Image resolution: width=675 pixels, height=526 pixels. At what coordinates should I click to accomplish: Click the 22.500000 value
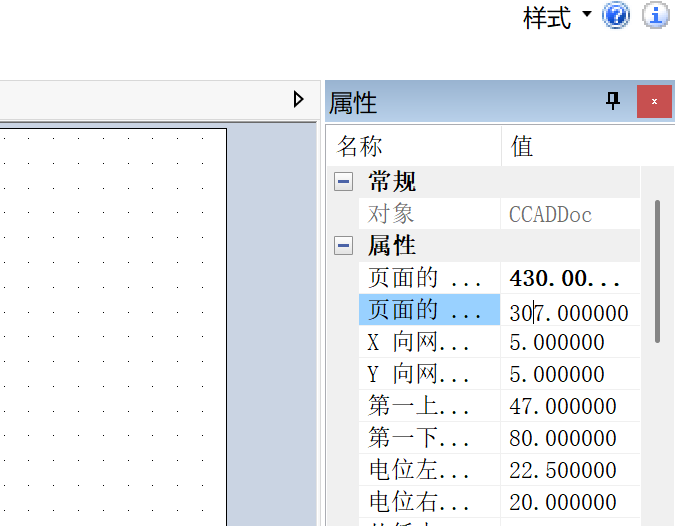tap(570, 470)
